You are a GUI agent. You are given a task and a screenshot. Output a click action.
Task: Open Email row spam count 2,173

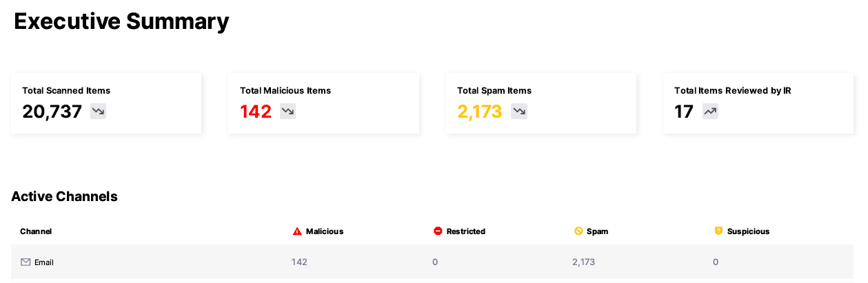tap(583, 262)
